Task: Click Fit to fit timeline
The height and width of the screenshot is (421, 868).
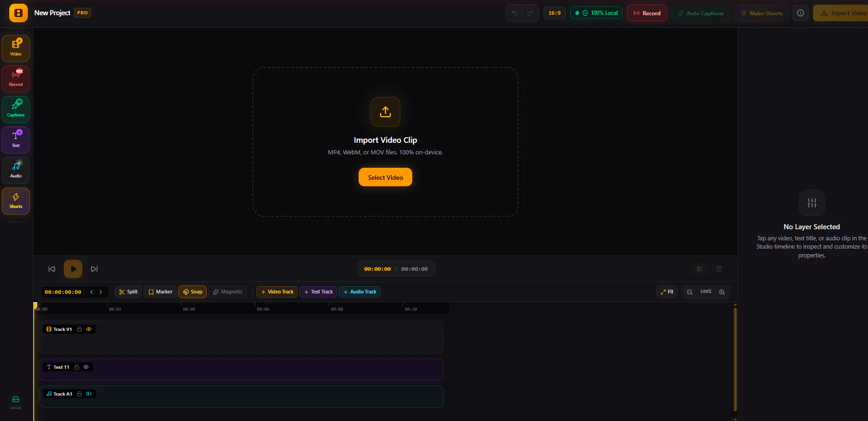Action: click(x=667, y=292)
